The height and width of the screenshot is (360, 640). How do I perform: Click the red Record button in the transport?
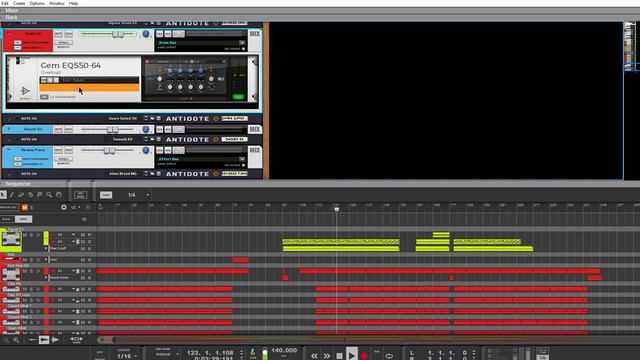pos(364,356)
